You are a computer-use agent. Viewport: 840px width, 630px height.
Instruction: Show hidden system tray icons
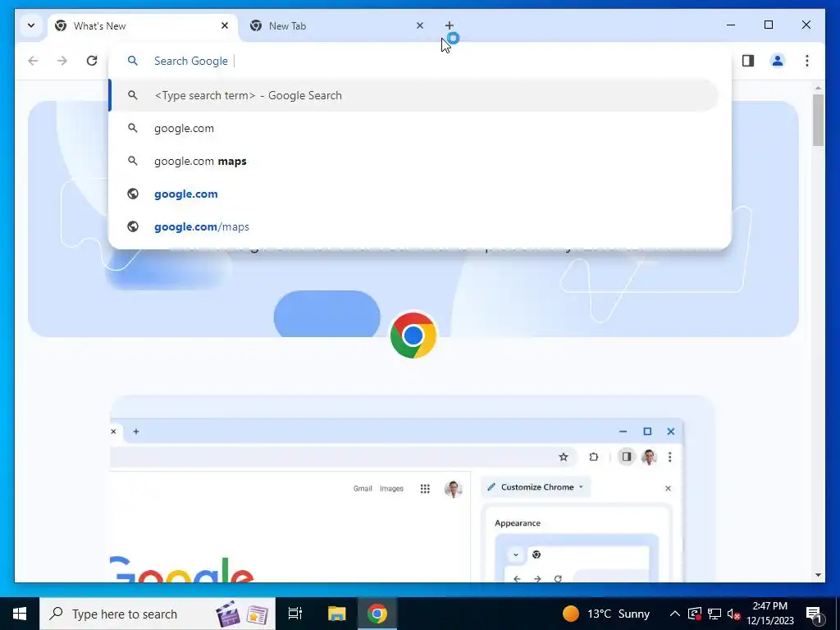click(x=675, y=614)
